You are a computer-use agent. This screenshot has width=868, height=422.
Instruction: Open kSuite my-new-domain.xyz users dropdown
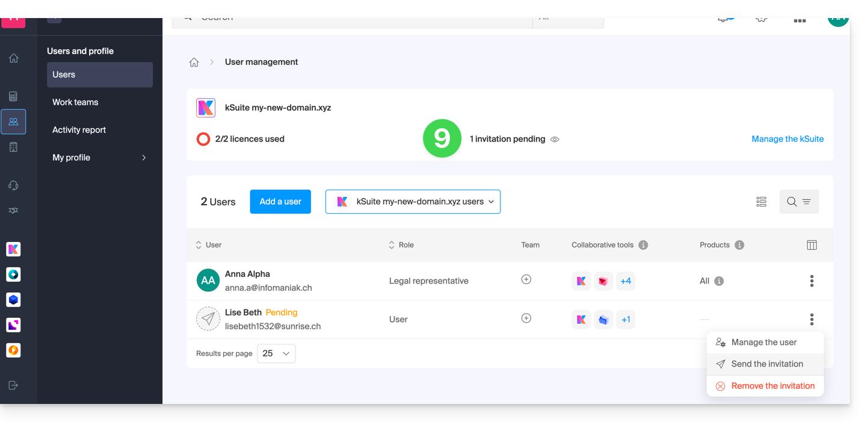[x=413, y=202]
